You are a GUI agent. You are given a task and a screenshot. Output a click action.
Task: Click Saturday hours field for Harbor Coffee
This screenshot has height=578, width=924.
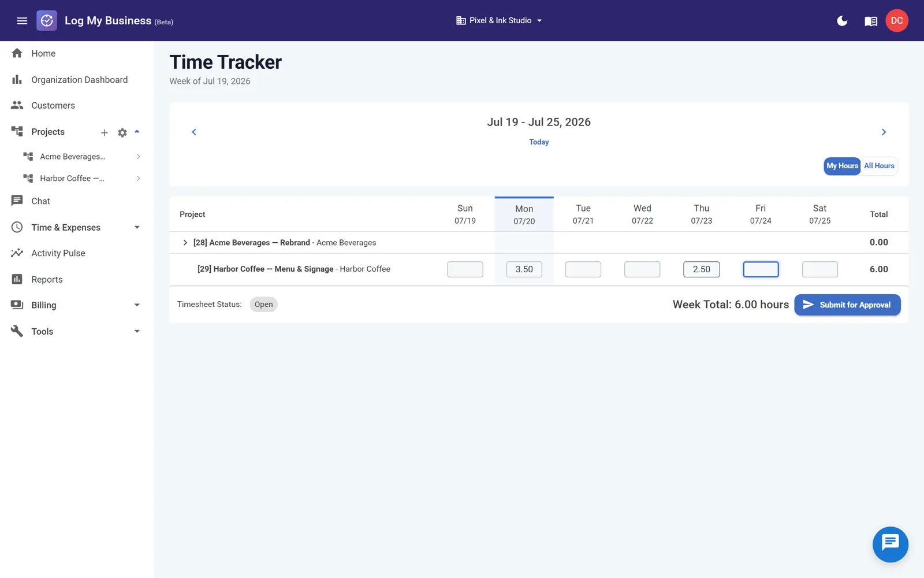pyautogui.click(x=820, y=269)
